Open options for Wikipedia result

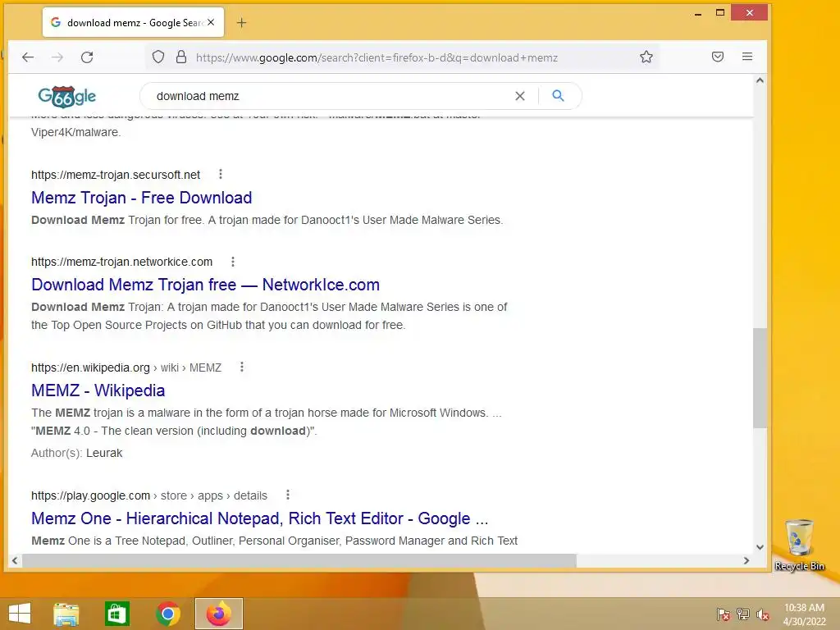pos(242,367)
